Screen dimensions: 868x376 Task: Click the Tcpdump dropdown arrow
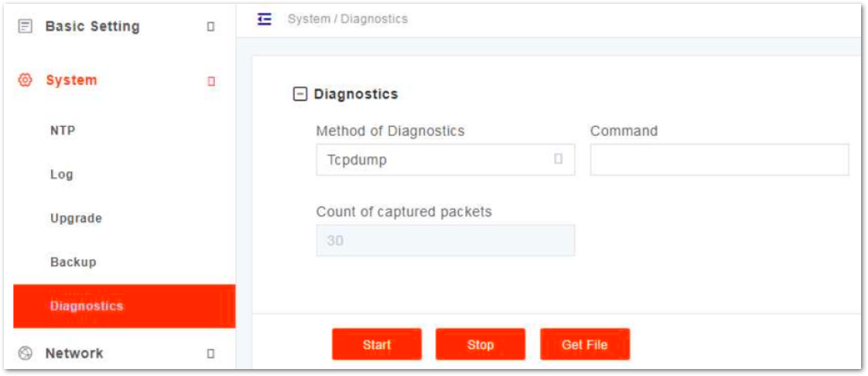click(559, 159)
